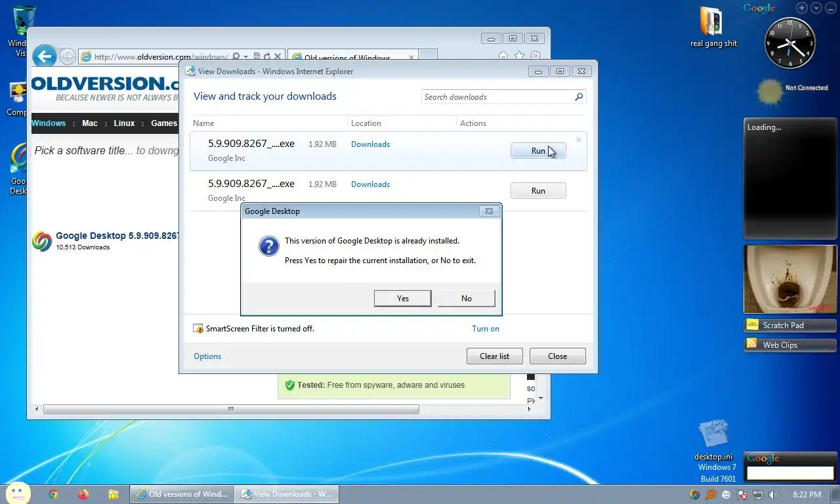Open Downloads location of first download
This screenshot has height=504, width=840.
point(370,144)
